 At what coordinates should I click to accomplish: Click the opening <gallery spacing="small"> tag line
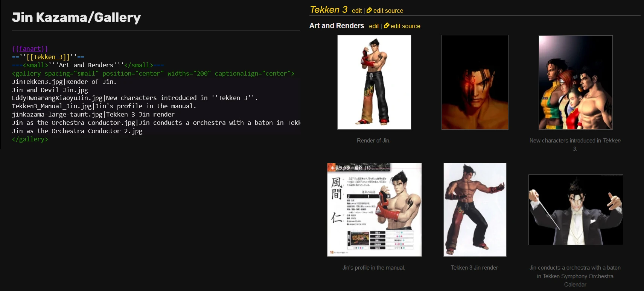153,74
